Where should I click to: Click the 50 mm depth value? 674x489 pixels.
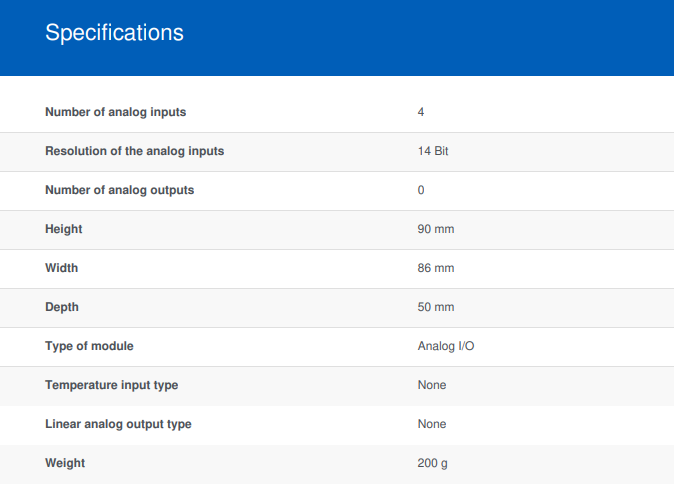click(436, 307)
